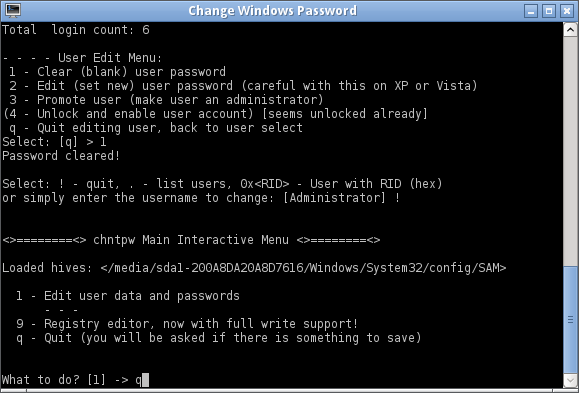Click the 'Edit user data and passwords' option
579x393 pixels.
coord(127,296)
